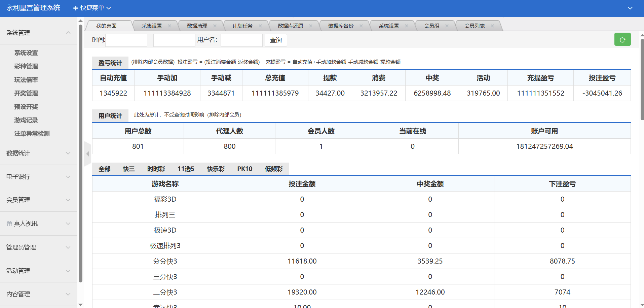Expand the 电子银行 sidebar section
The image size is (644, 308).
pyautogui.click(x=38, y=177)
